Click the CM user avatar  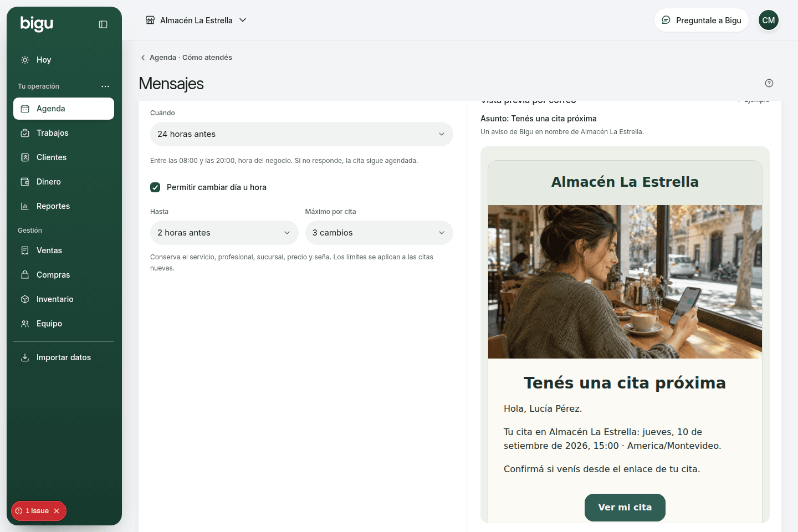(769, 20)
